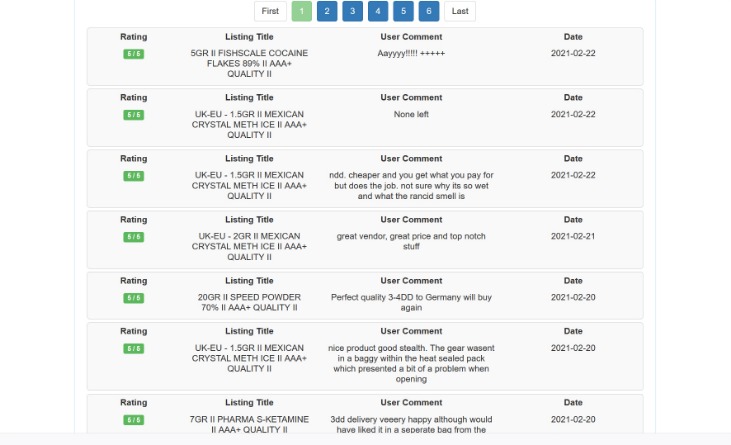Select the 5/5 rating badge dated 2021-02-21
The width and height of the screenshot is (731, 445).
(133, 237)
